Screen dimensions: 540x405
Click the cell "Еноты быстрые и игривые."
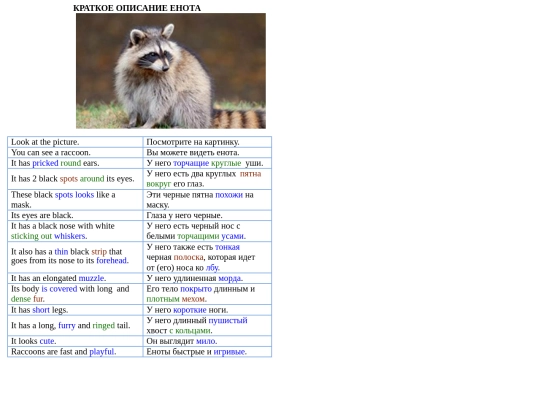pyautogui.click(x=207, y=352)
